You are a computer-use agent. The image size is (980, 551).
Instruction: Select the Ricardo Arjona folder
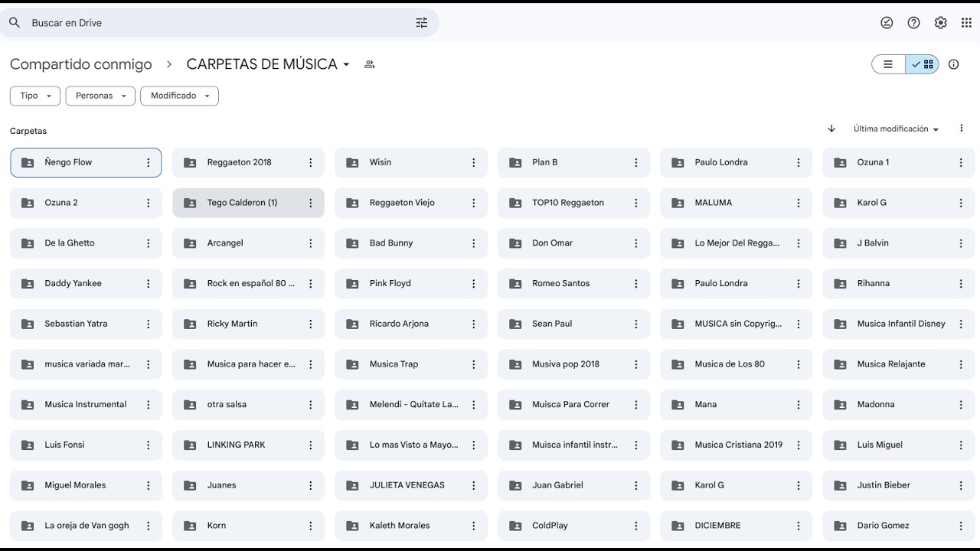coord(411,324)
